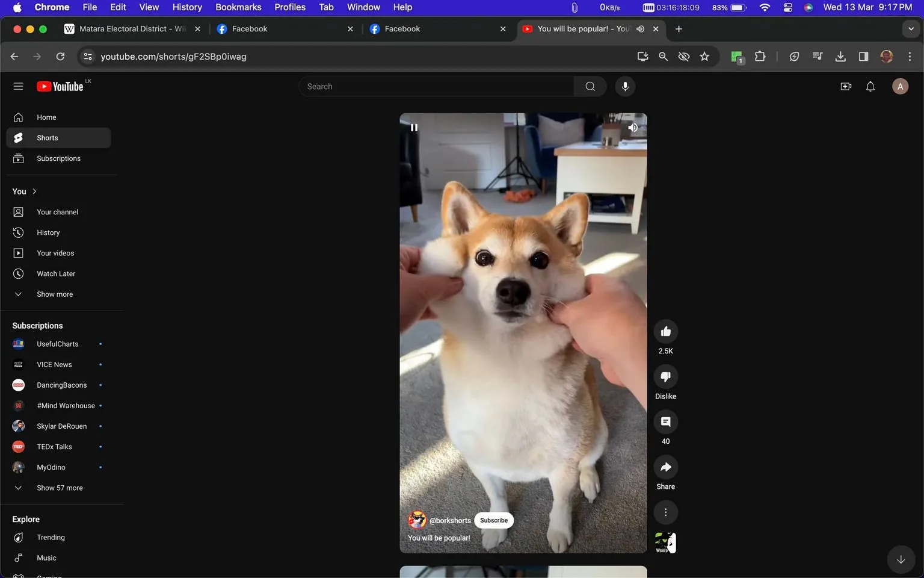Like the video with the thumbs up
924x578 pixels.
(x=665, y=331)
